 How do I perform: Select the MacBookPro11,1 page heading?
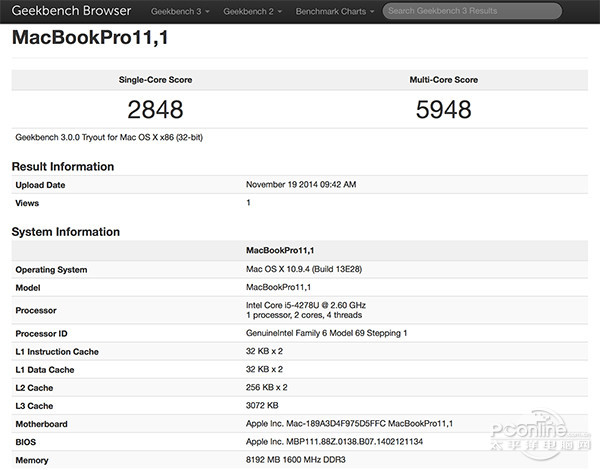(90, 38)
